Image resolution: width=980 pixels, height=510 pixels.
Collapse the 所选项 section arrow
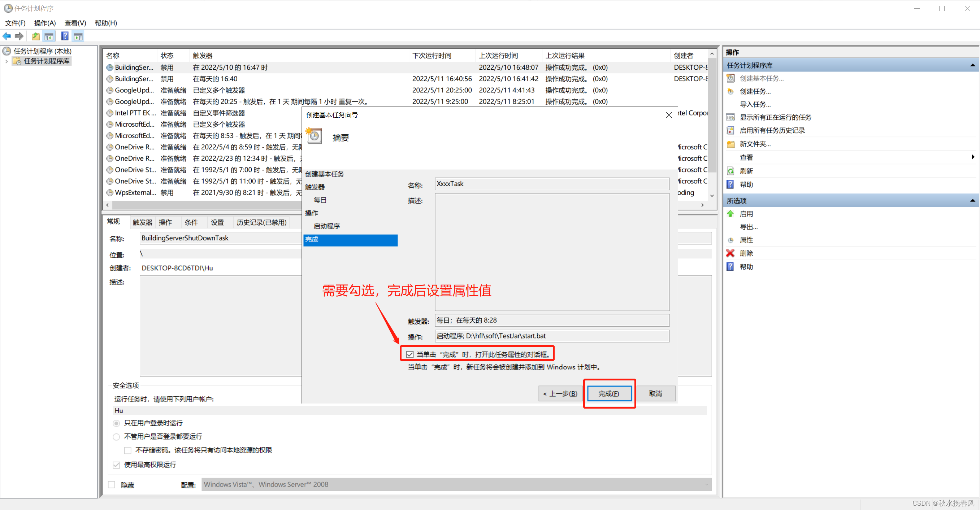coord(972,200)
